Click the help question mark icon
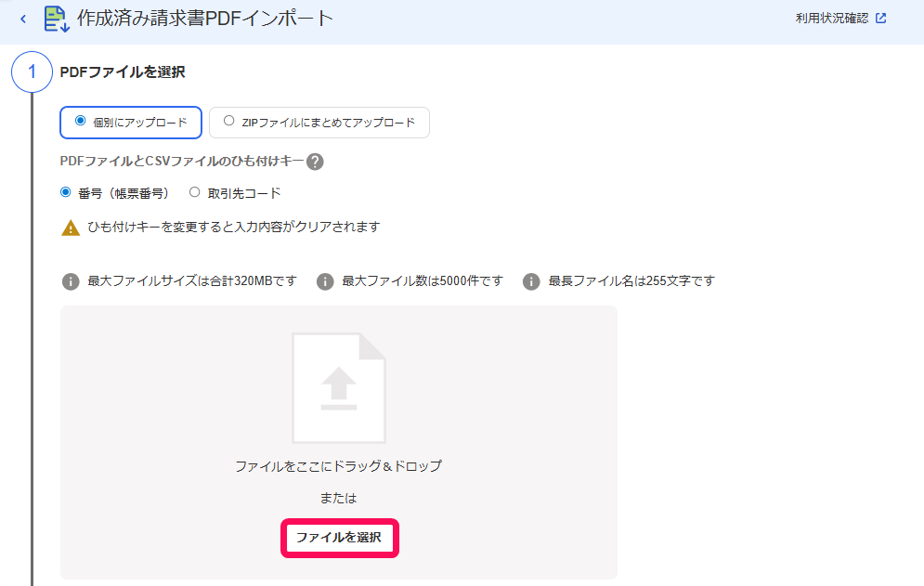924x586 pixels. point(315,162)
